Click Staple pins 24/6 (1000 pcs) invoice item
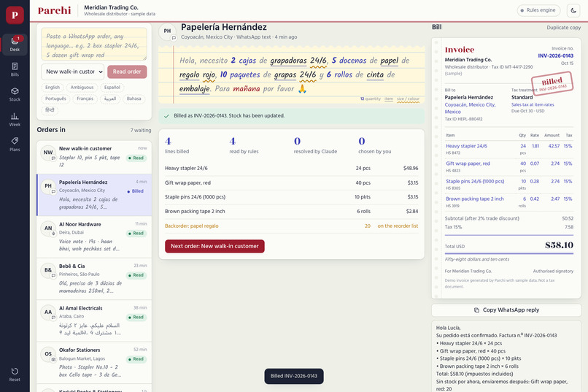 475,182
